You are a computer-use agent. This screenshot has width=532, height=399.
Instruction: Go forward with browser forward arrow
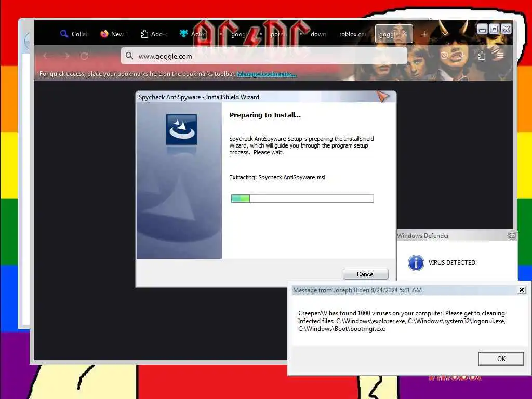(65, 56)
